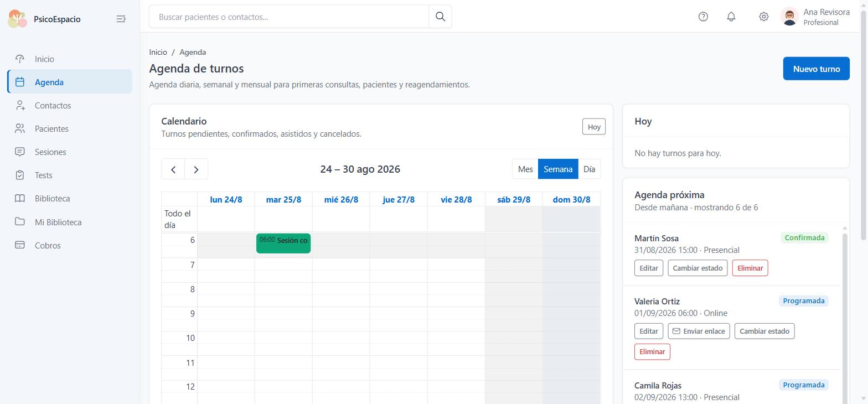Image resolution: width=868 pixels, height=404 pixels.
Task: Switch calendar to Día view
Action: pos(589,169)
